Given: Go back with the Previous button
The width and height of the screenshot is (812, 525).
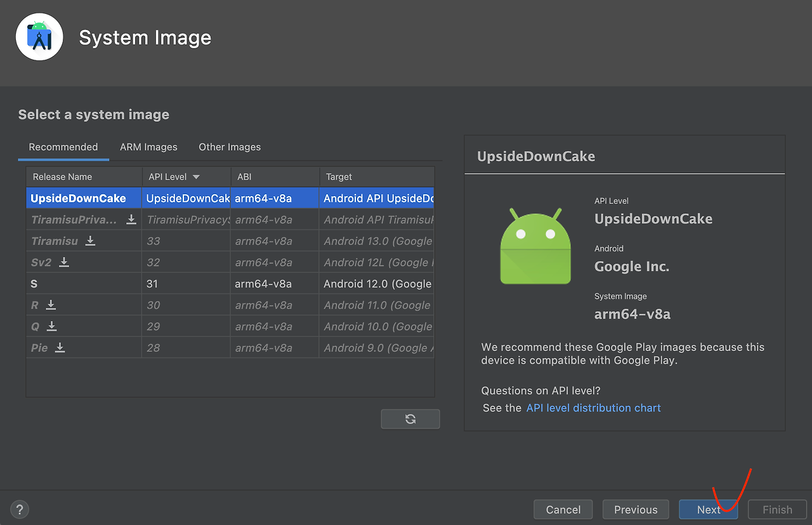Looking at the screenshot, I should 636,509.
